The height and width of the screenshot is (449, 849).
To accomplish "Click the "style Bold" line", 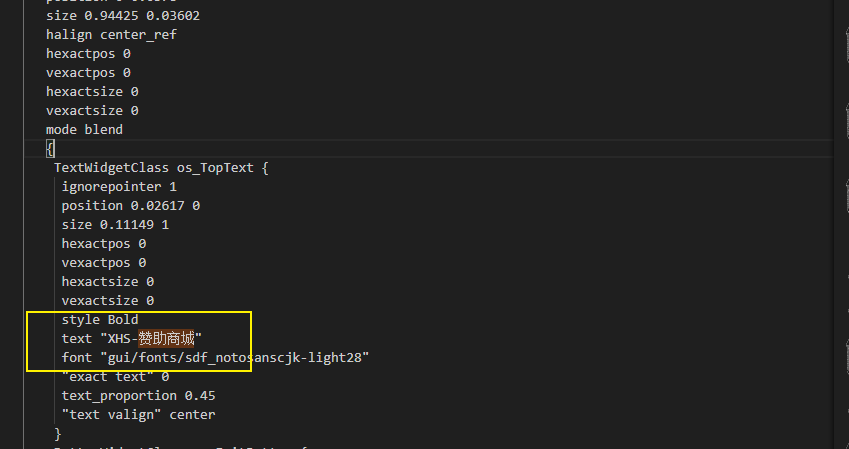I will coord(99,320).
